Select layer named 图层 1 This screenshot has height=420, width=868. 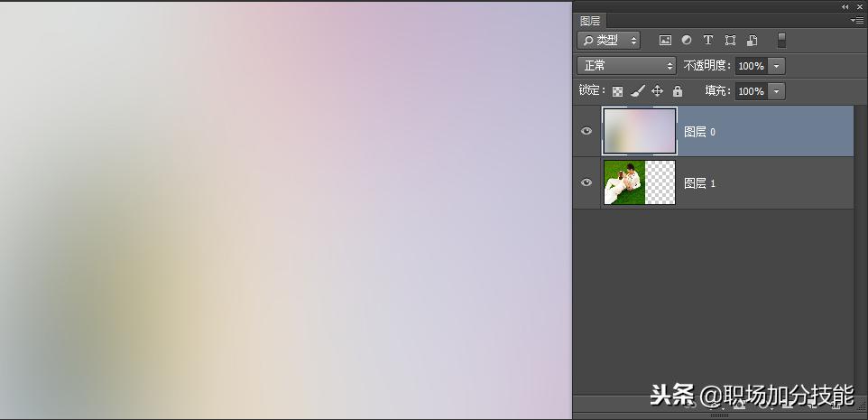tap(699, 182)
